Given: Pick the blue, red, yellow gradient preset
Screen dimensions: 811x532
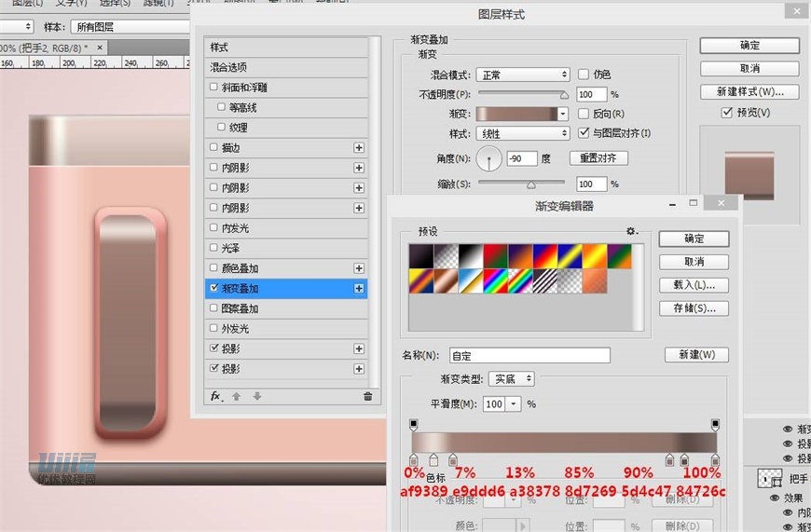Looking at the screenshot, I should tap(545, 256).
